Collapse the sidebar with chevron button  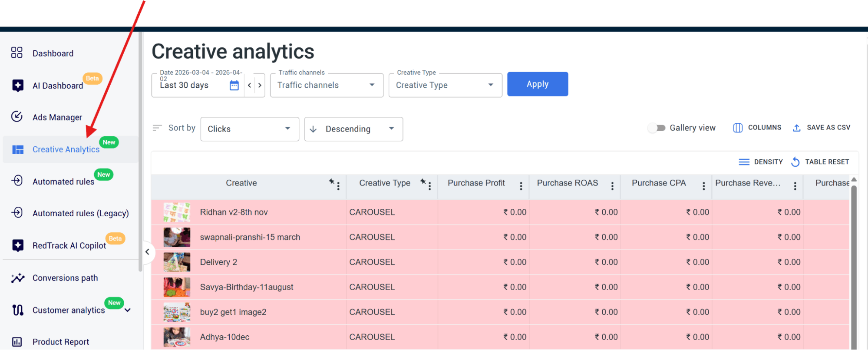tap(147, 252)
